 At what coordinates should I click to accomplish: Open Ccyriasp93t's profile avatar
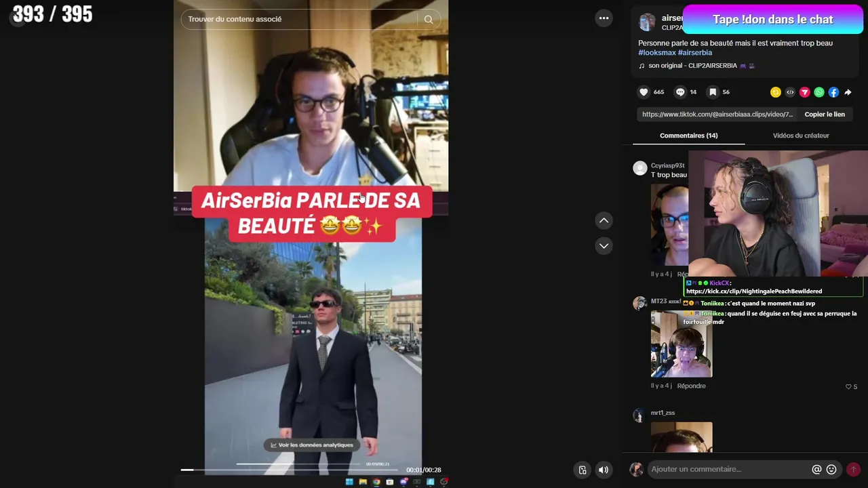pyautogui.click(x=640, y=168)
